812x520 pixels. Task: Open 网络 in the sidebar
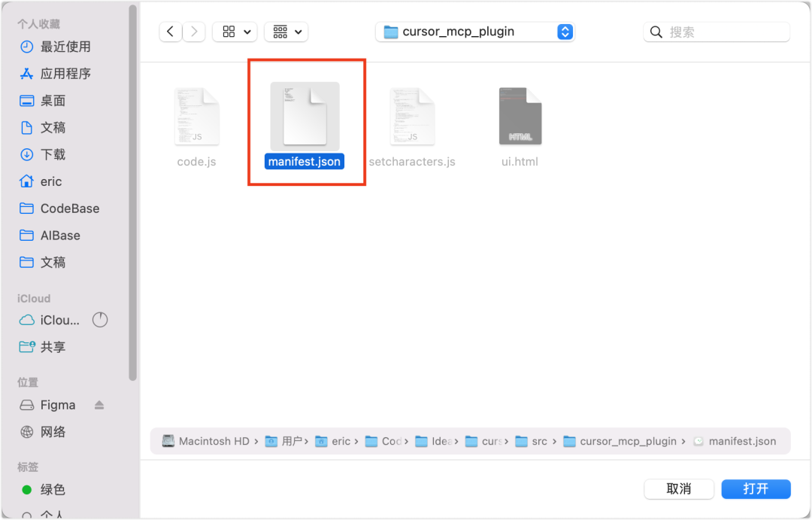coord(42,432)
